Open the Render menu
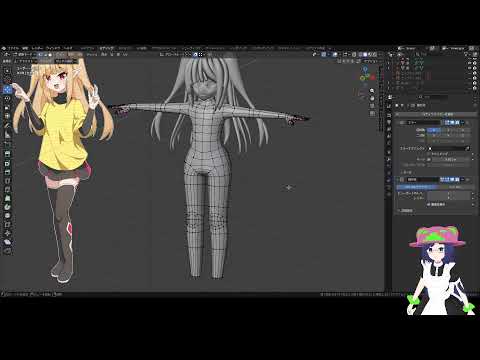The image size is (480, 360). [37, 48]
